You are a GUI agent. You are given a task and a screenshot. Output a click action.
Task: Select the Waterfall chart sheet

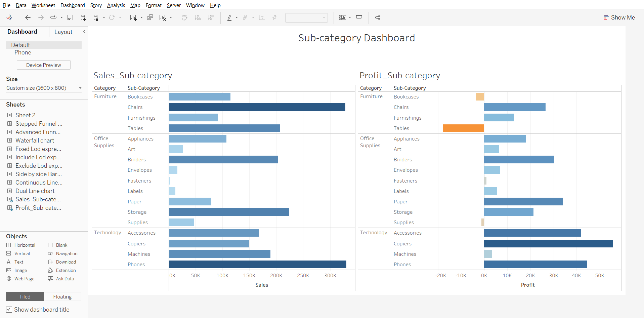[35, 141]
